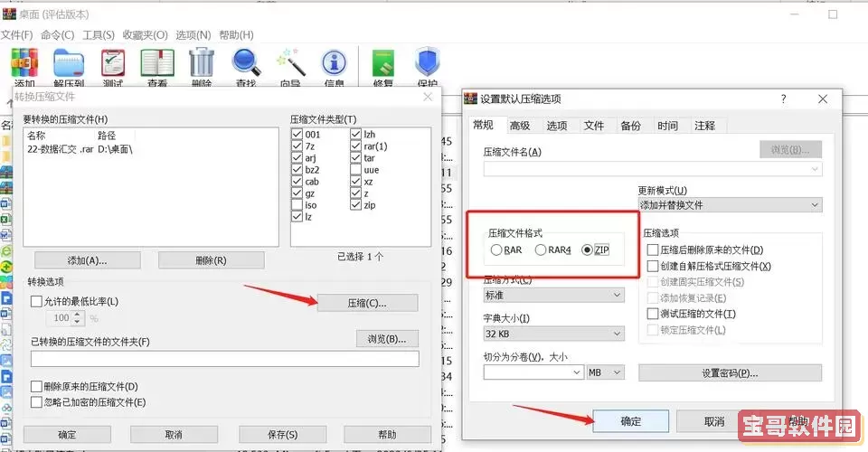This screenshot has width=868, height=452.
Task: Select the RAR4 format radio button
Action: (x=541, y=250)
